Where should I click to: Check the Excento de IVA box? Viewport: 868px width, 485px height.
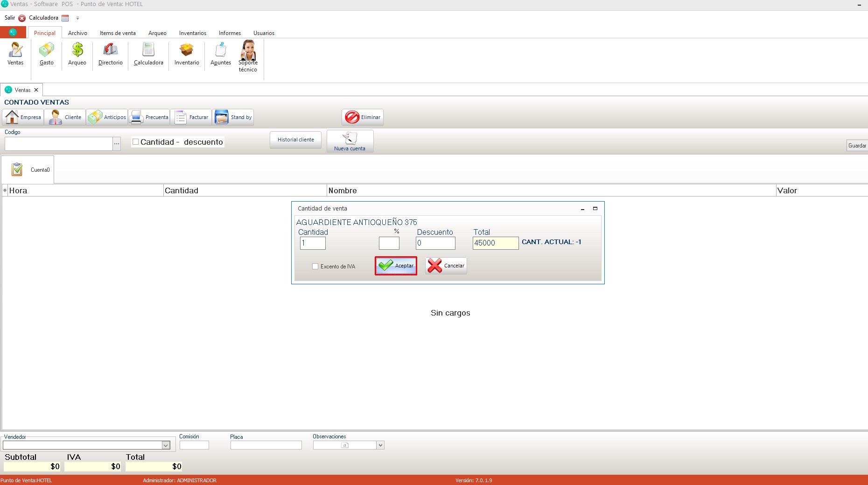click(x=315, y=267)
